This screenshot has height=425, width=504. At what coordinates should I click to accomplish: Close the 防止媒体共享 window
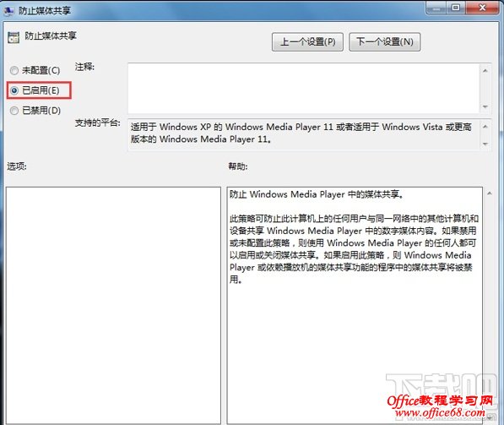(x=483, y=8)
